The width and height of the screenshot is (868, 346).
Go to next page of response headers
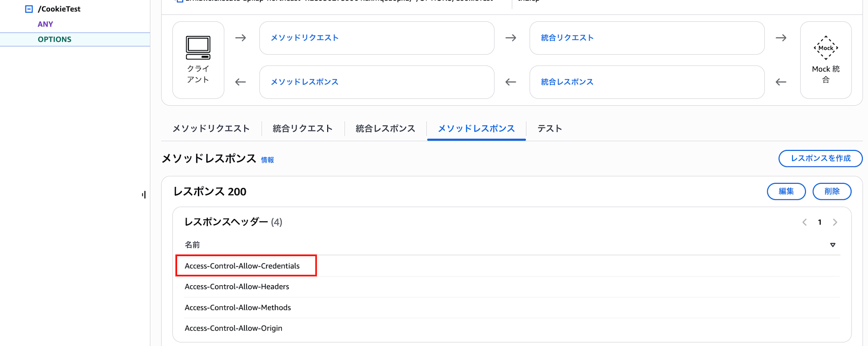click(x=835, y=222)
